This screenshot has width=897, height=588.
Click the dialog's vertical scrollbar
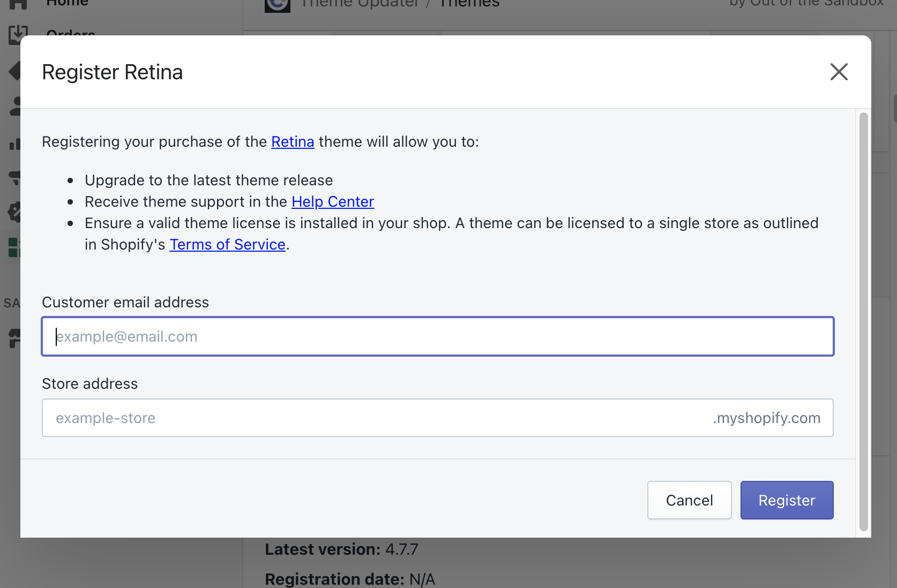pos(863,321)
